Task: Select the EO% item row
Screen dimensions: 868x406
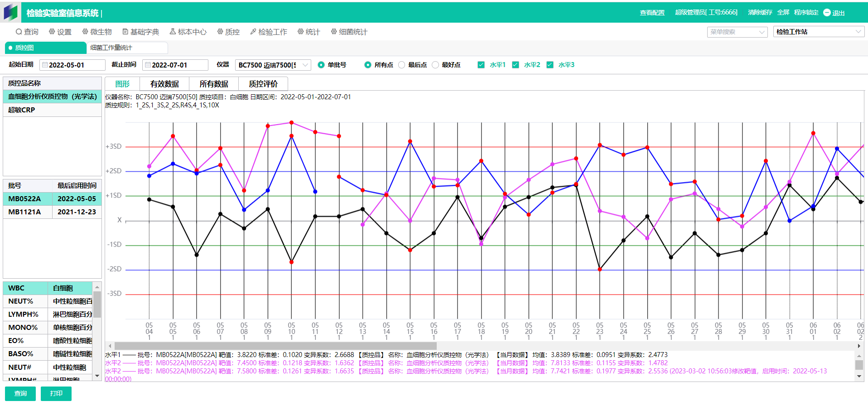Action: pyautogui.click(x=48, y=340)
